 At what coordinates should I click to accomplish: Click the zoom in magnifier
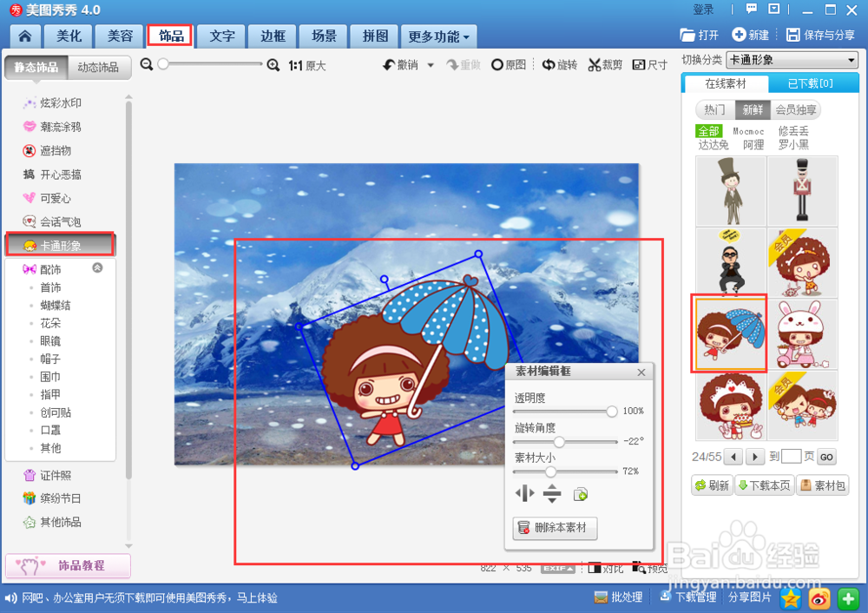273,65
